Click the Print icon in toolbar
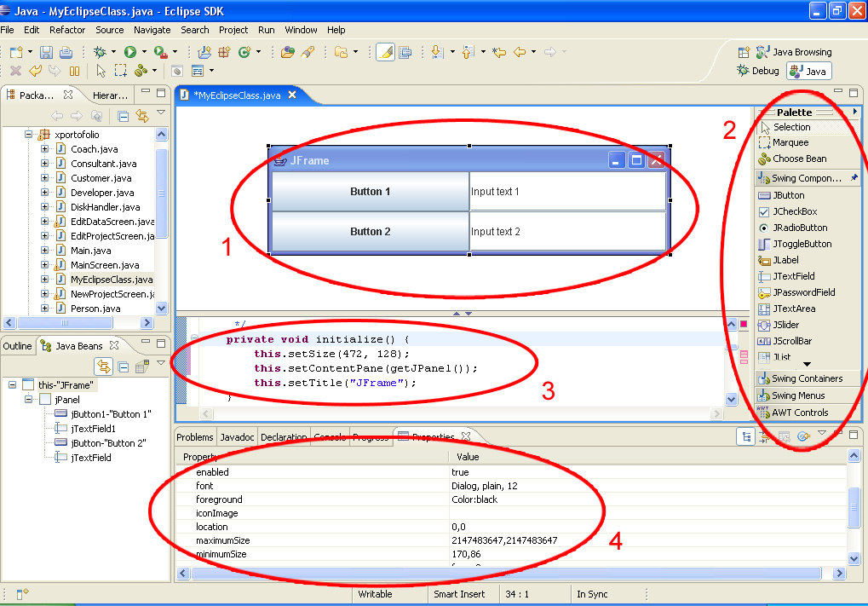 click(x=66, y=52)
